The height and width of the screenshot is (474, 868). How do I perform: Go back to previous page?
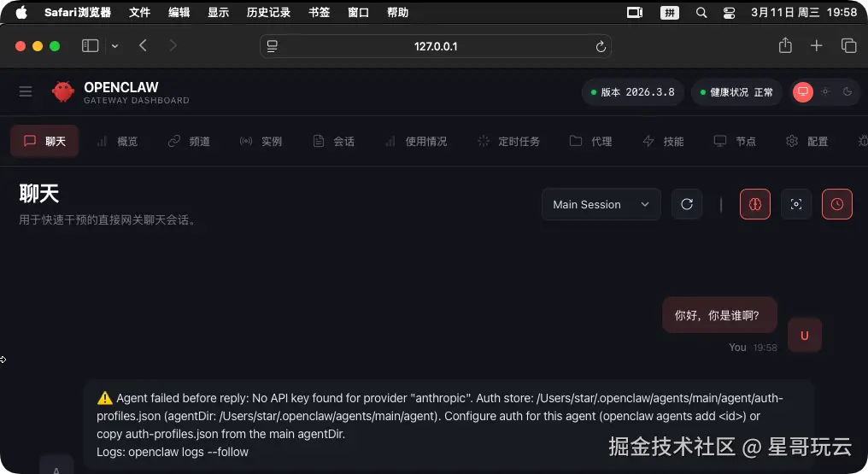coord(143,46)
